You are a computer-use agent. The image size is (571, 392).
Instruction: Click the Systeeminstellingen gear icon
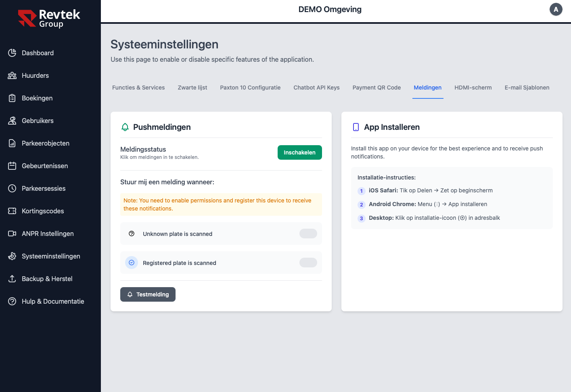point(12,256)
